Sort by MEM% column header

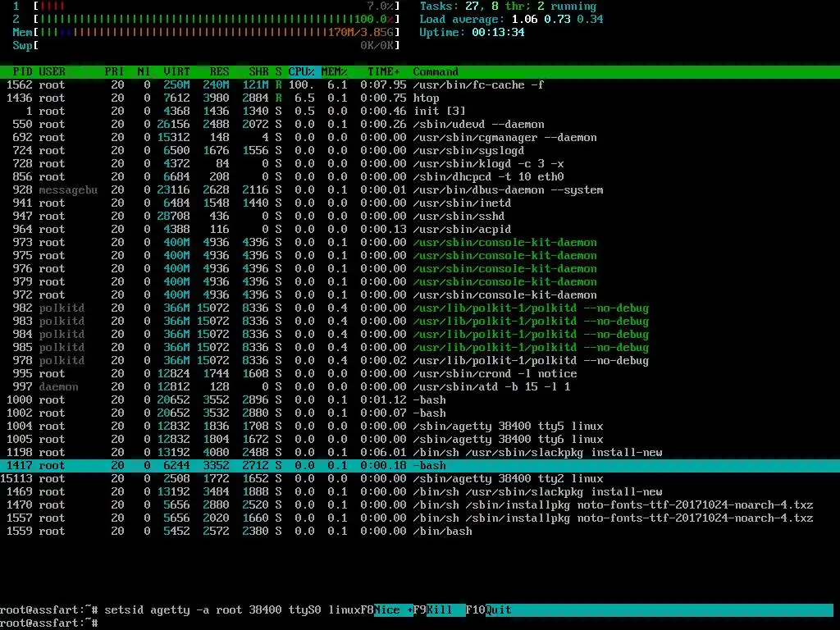pos(335,72)
